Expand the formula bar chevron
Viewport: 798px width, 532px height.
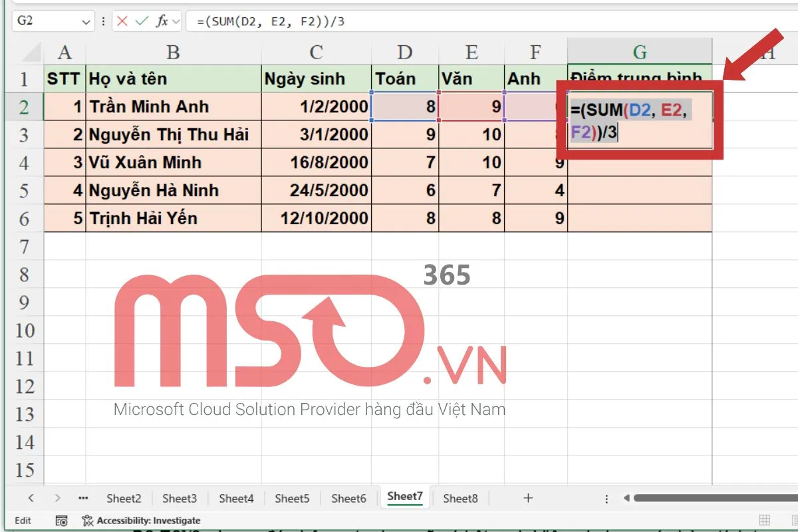175,21
